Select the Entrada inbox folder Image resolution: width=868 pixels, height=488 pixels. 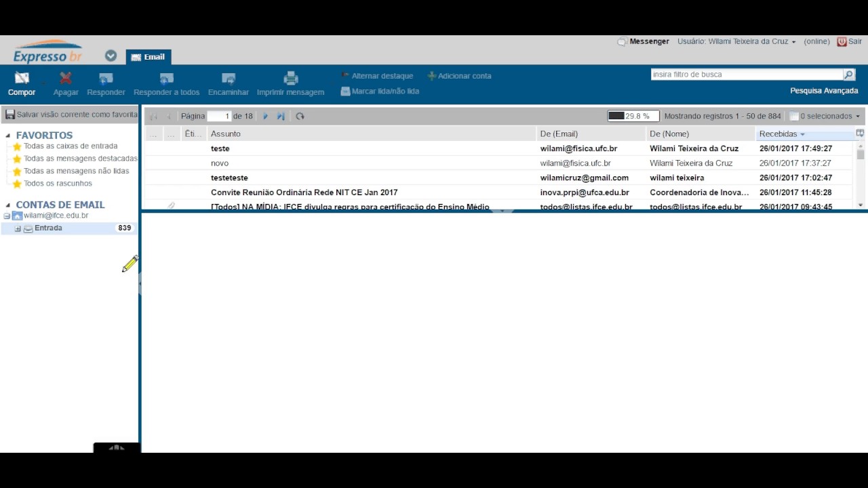(48, 228)
